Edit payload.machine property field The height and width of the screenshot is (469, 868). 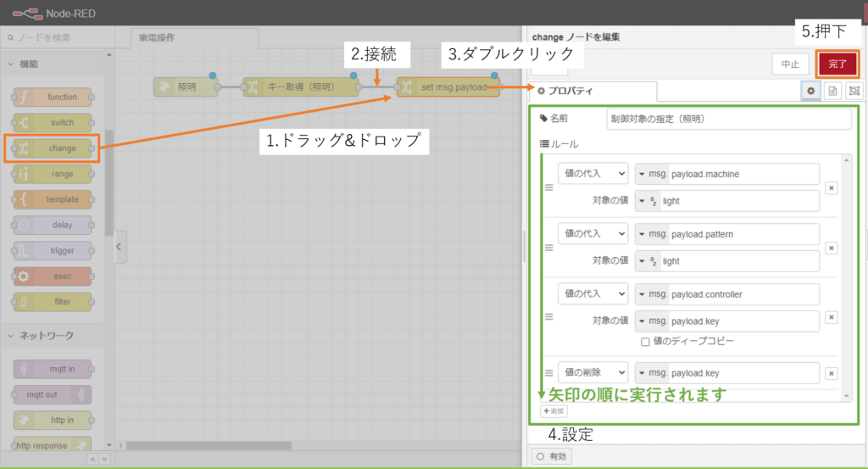point(743,174)
